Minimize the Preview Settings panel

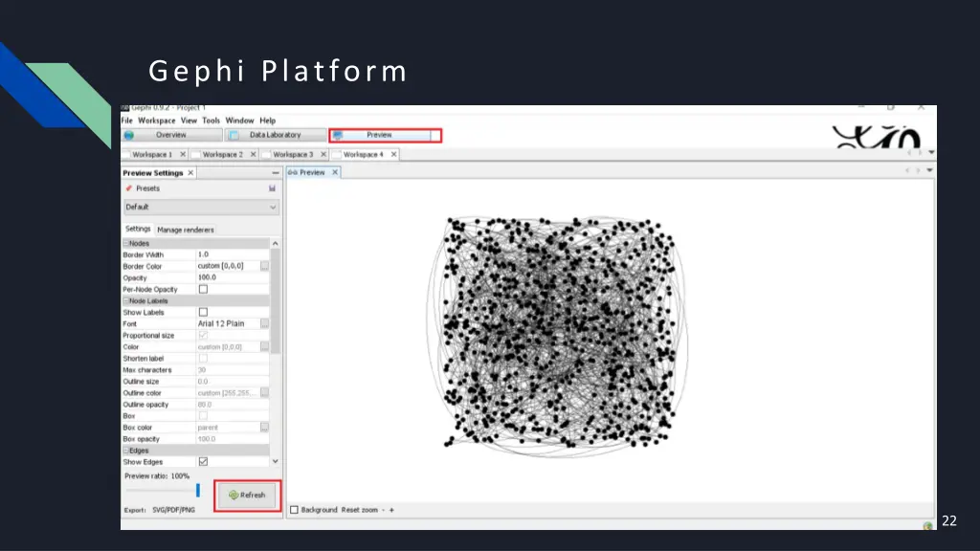275,172
